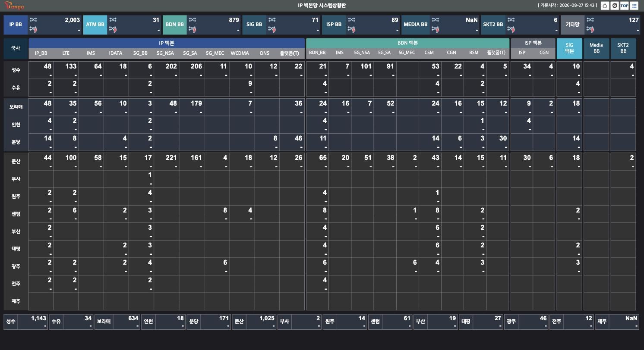
Task: Click the Tango logo
Action: click(14, 6)
